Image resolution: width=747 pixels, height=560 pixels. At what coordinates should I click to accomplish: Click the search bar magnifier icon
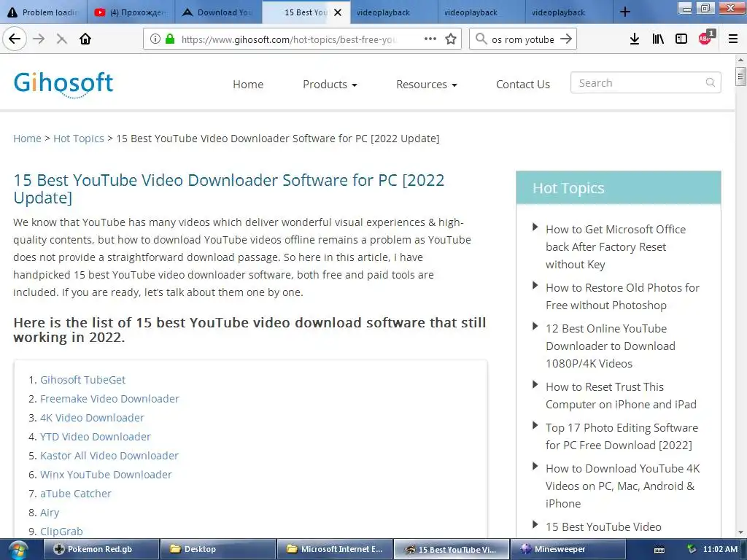[x=481, y=39]
